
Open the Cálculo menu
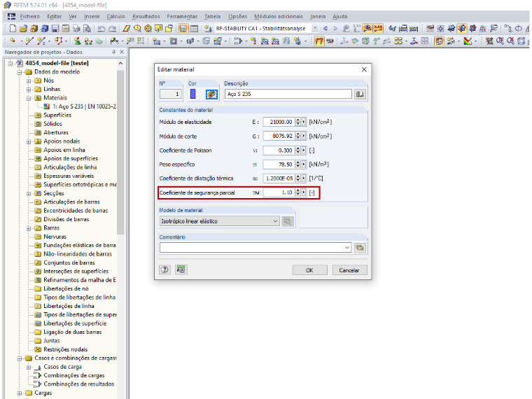(x=115, y=16)
